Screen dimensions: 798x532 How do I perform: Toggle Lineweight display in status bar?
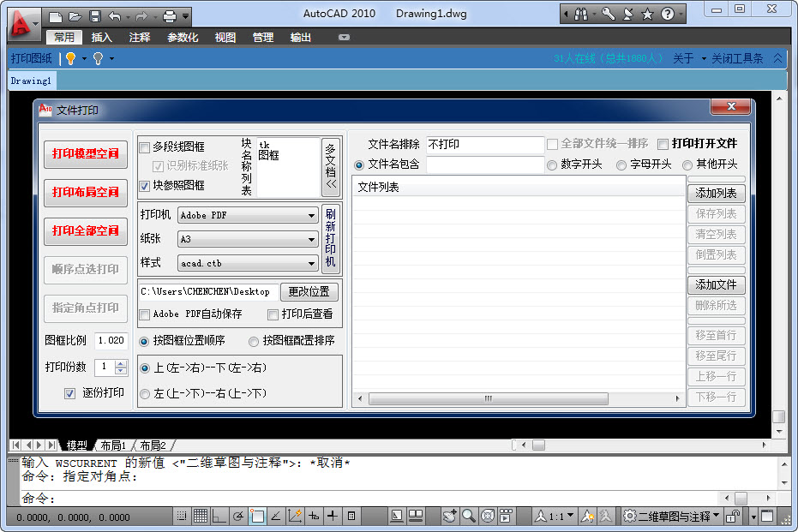pyautogui.click(x=333, y=517)
